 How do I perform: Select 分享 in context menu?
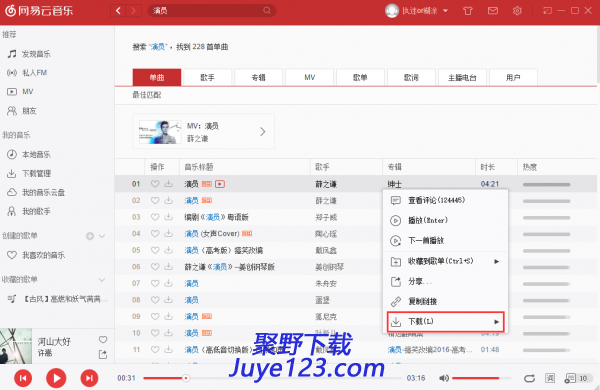tap(445, 282)
